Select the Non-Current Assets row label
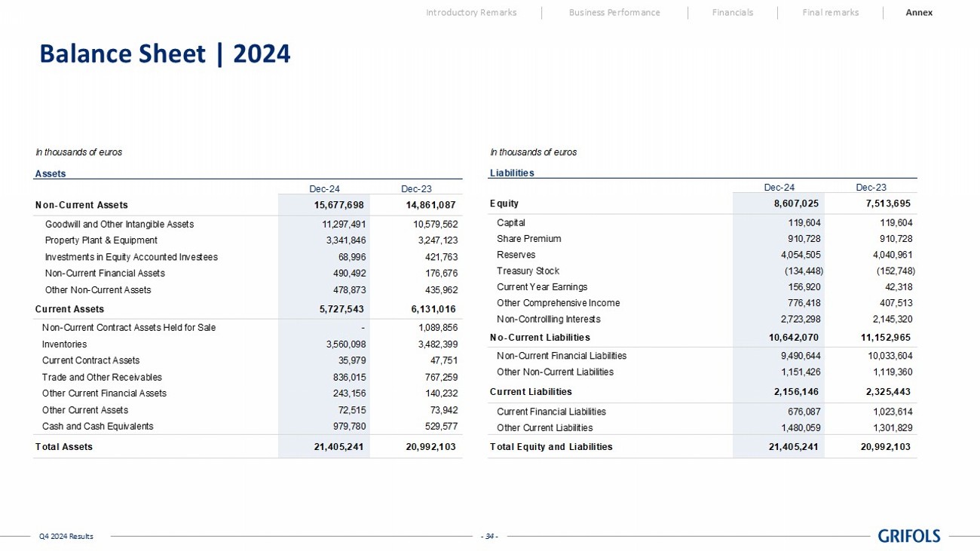Screen dimensions: 980x551 (x=81, y=205)
